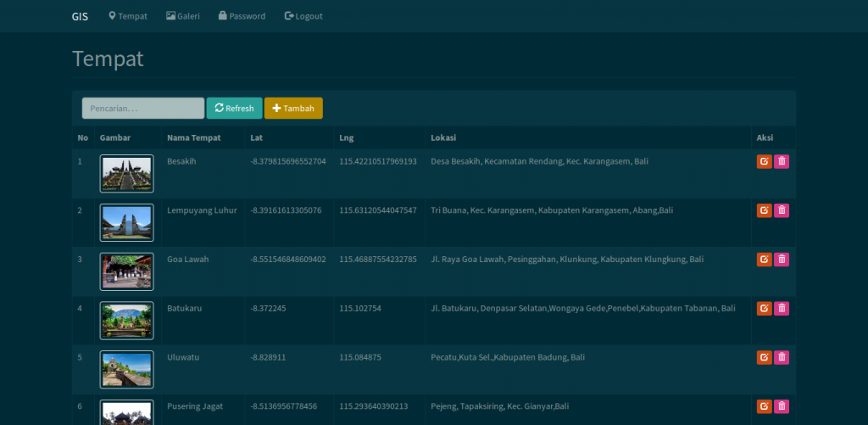Click longitude value 115.42210517969193
The width and height of the screenshot is (868, 425).
tap(378, 161)
